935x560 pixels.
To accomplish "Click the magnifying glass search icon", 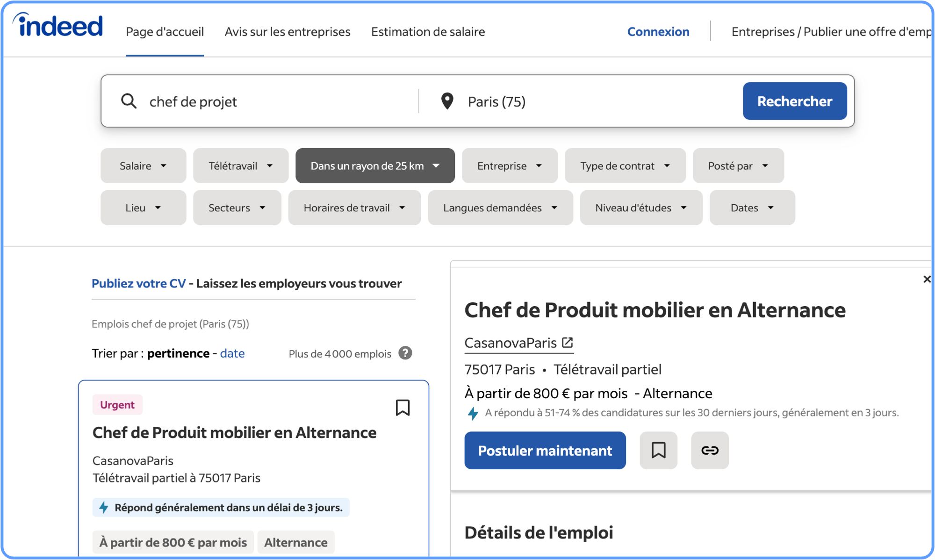I will pyautogui.click(x=129, y=101).
